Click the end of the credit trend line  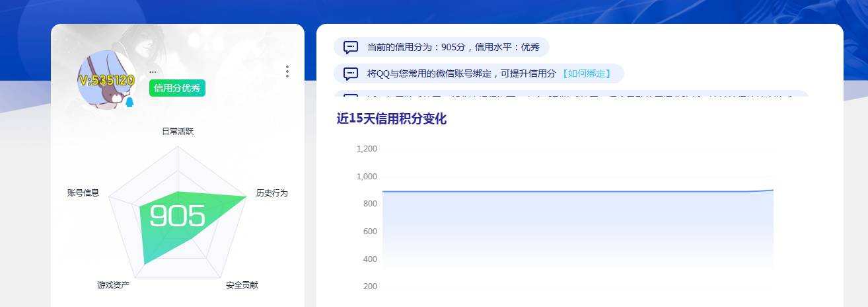tap(773, 190)
